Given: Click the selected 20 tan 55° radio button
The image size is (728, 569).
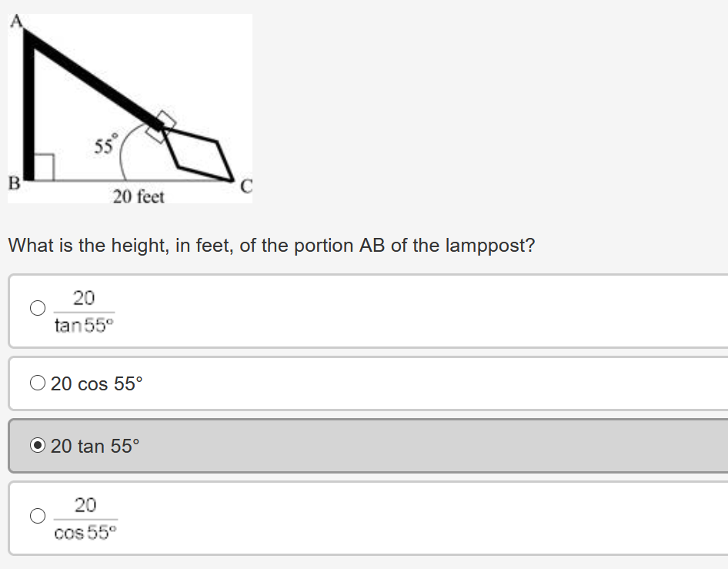Looking at the screenshot, I should [38, 445].
